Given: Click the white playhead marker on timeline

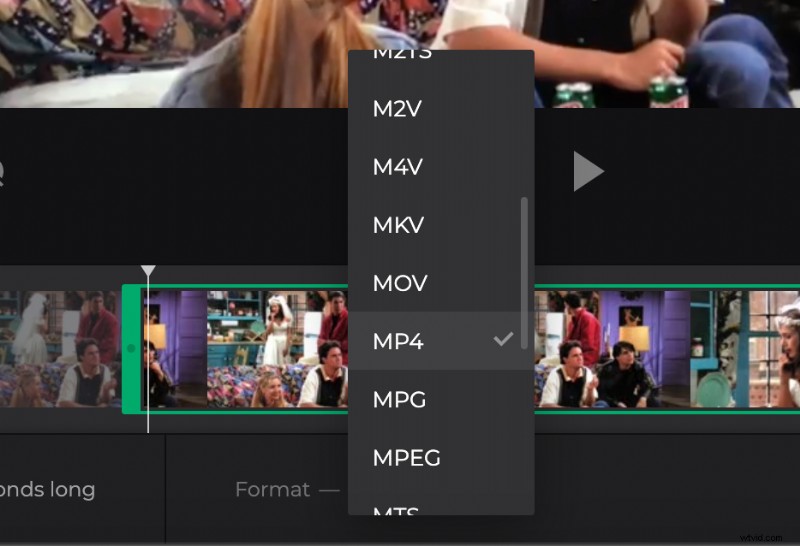Looking at the screenshot, I should point(148,271).
